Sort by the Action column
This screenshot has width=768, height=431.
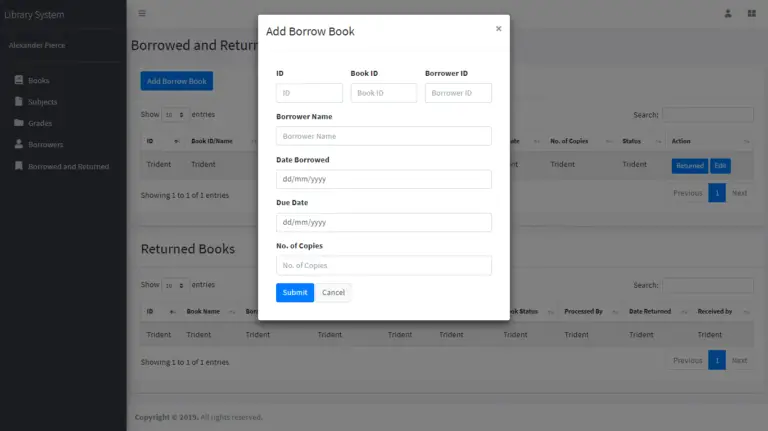pos(710,141)
